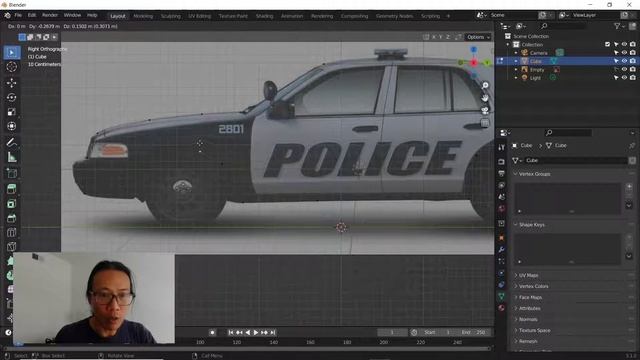Open the Render properties tab
The width and height of the screenshot is (640, 360).
click(x=502, y=162)
